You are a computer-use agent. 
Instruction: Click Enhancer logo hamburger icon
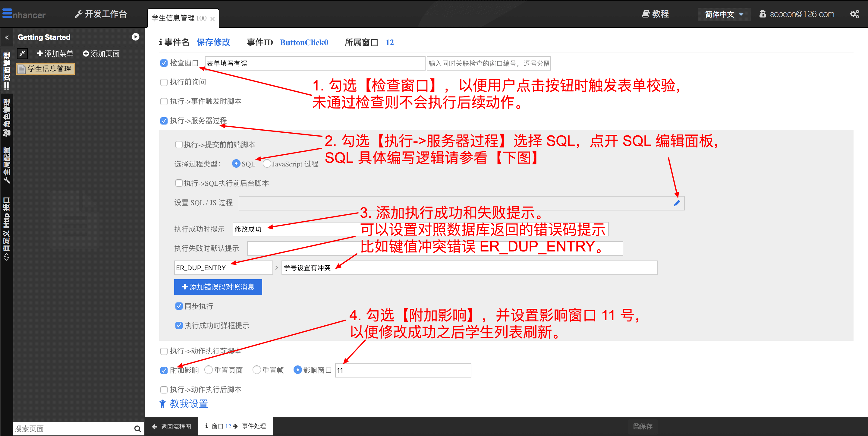[x=7, y=13]
